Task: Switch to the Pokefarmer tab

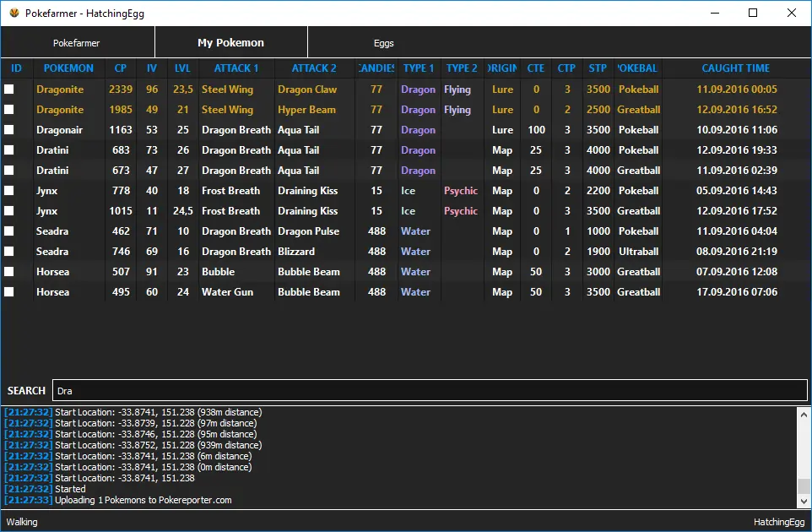Action: click(77, 43)
